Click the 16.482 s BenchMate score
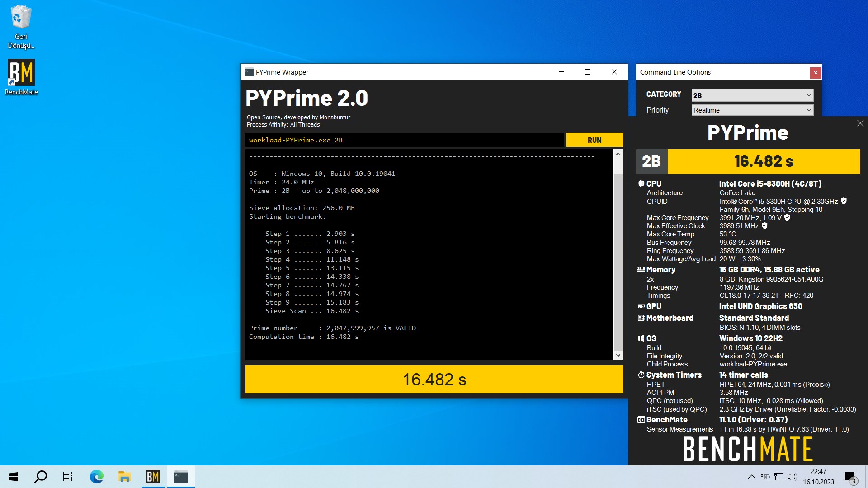This screenshot has height=488, width=868. [x=764, y=161]
